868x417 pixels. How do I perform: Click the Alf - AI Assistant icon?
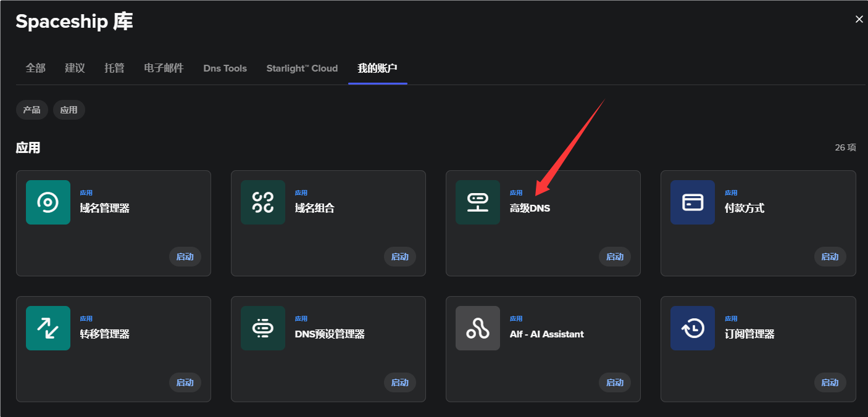click(478, 328)
